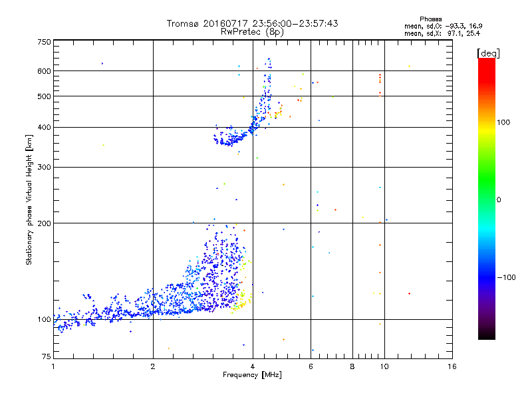
Task: Click the y-axis '200' tick label
Action: coord(44,223)
